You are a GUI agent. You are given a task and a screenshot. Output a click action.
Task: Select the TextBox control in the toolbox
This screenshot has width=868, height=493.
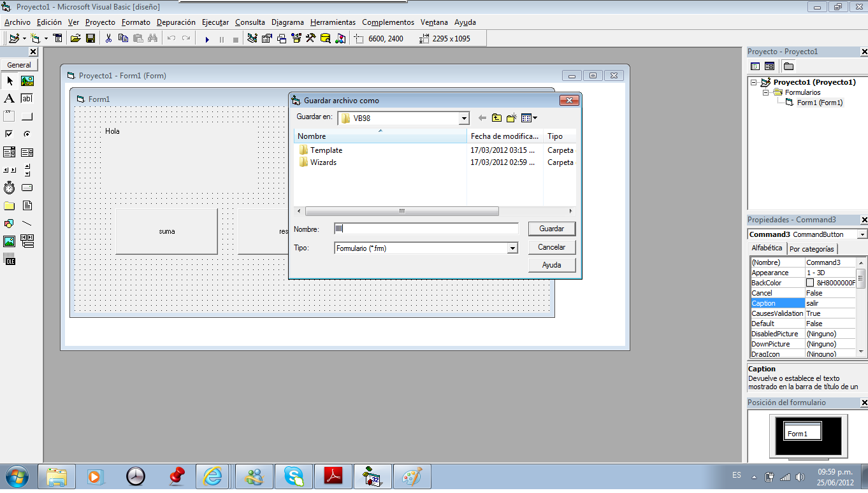(x=25, y=98)
